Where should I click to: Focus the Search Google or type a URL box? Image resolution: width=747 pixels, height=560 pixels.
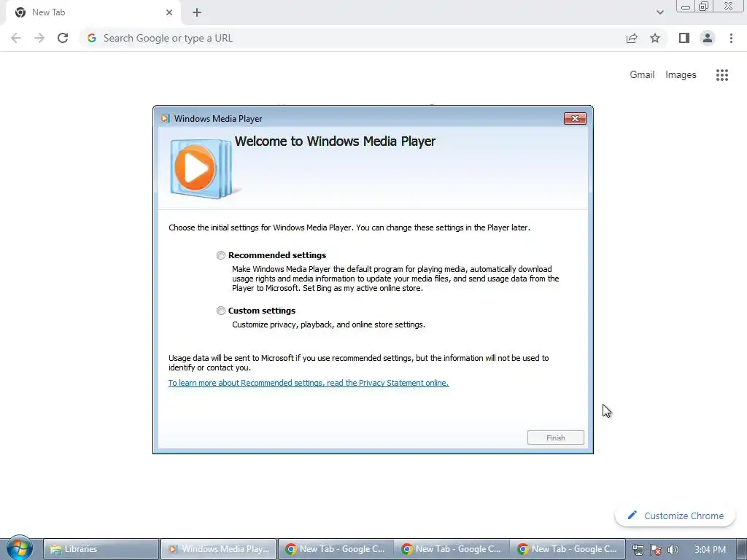[x=352, y=38]
